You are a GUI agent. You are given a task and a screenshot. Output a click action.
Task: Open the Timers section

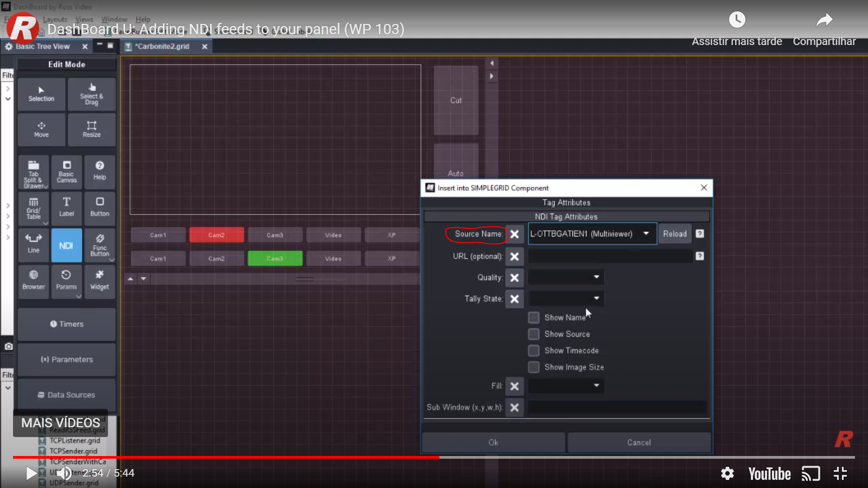coord(67,324)
